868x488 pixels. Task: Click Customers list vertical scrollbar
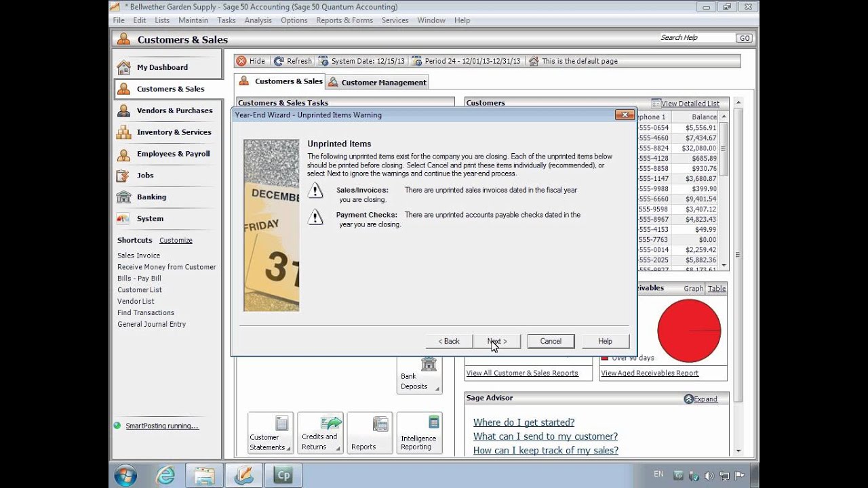click(x=724, y=190)
